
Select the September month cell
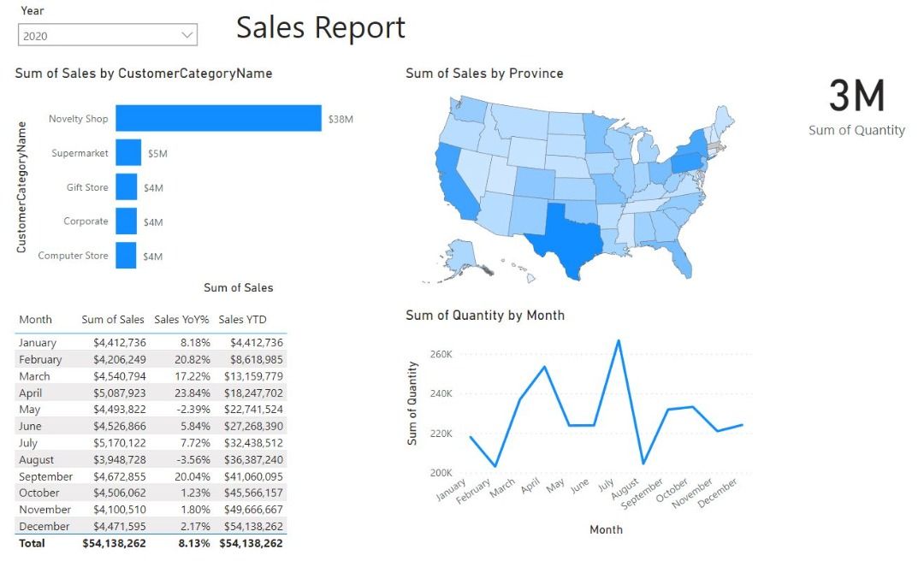click(x=45, y=476)
